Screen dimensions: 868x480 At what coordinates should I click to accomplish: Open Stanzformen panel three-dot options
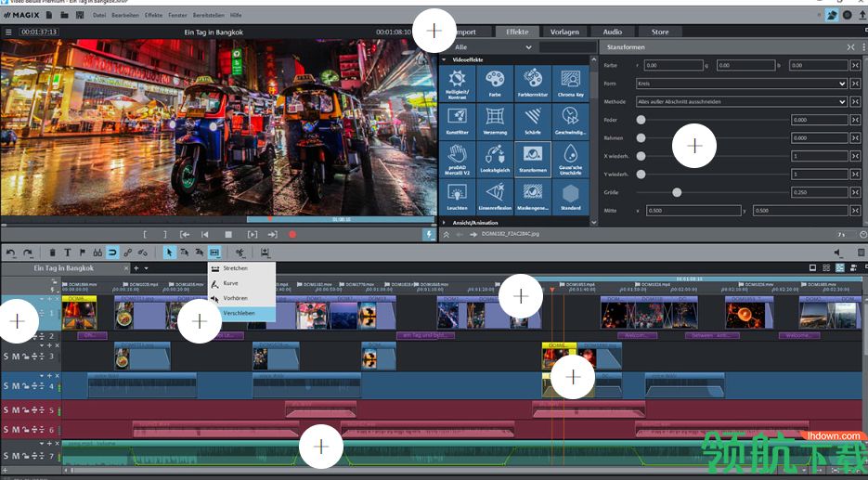[864, 47]
